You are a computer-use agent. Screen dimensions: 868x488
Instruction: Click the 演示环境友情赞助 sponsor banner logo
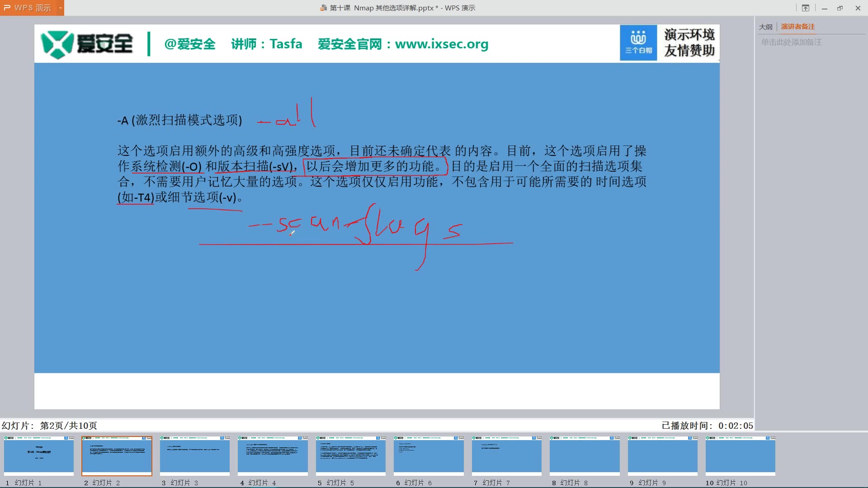[688, 43]
